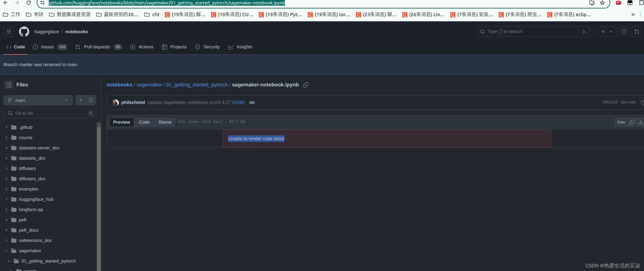Open the Security tab
644x271 pixels.
(x=207, y=47)
